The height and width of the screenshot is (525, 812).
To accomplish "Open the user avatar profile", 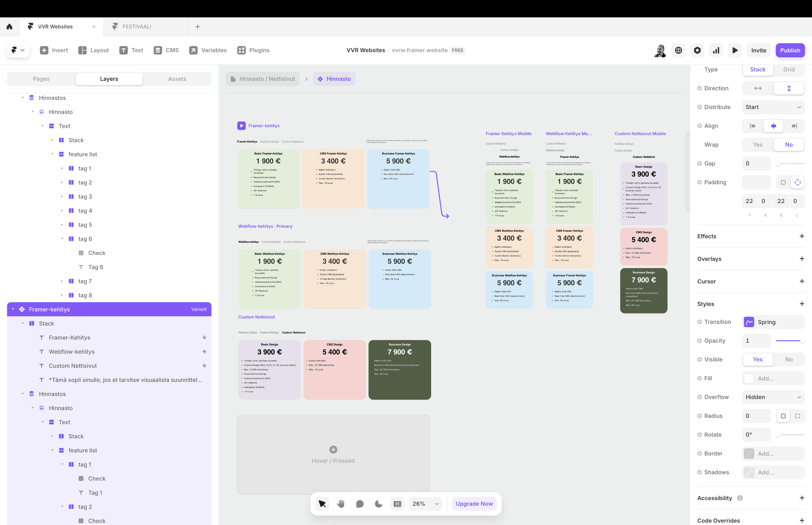I will [660, 51].
